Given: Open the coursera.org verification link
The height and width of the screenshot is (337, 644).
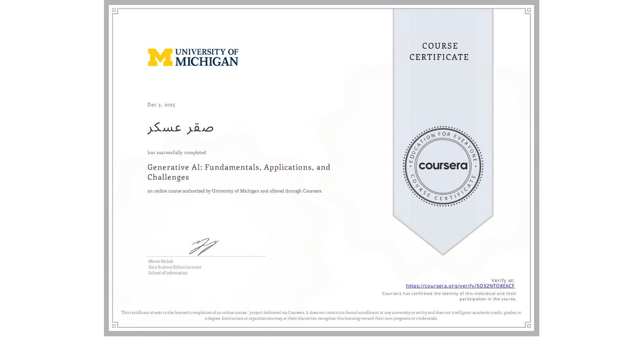Looking at the screenshot, I should pyautogui.click(x=460, y=286).
